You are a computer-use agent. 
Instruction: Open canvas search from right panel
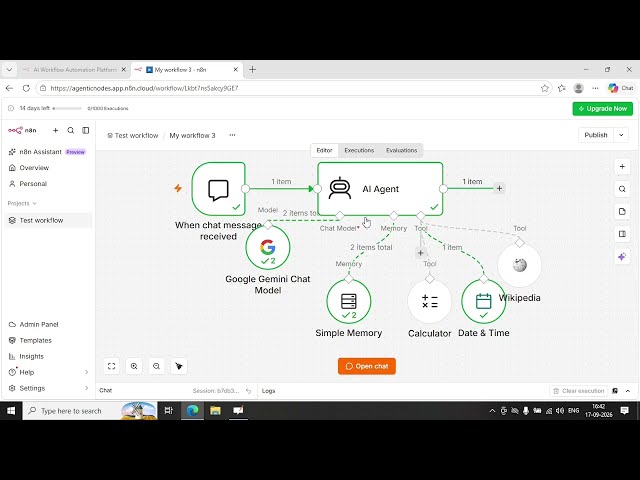(x=622, y=189)
